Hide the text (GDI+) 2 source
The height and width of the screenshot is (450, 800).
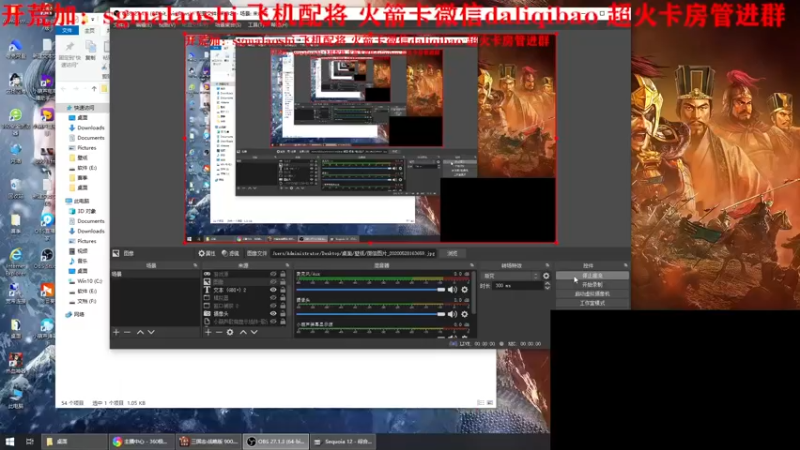pyautogui.click(x=273, y=290)
